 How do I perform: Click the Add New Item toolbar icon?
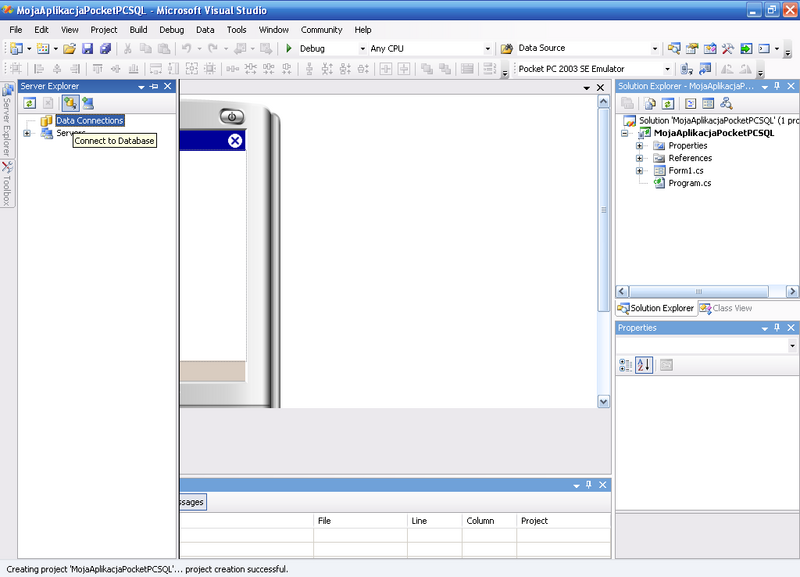(43, 48)
